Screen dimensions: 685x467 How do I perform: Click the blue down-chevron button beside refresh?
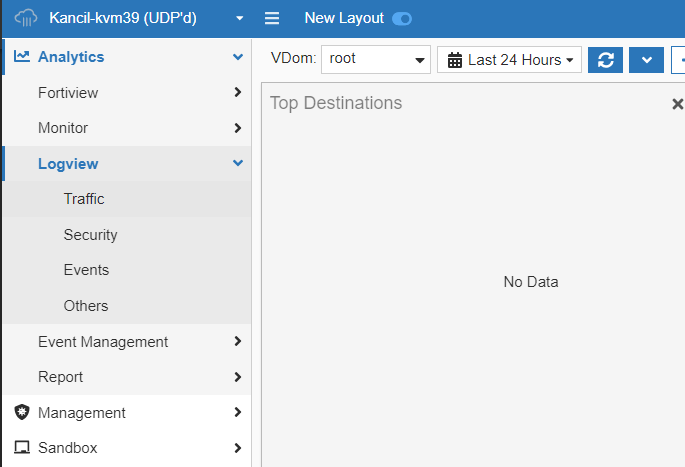646,60
